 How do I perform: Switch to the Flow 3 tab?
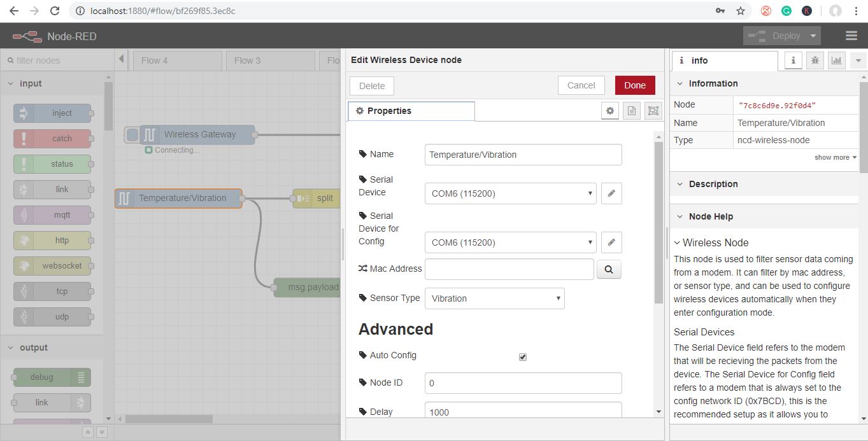[271, 60]
